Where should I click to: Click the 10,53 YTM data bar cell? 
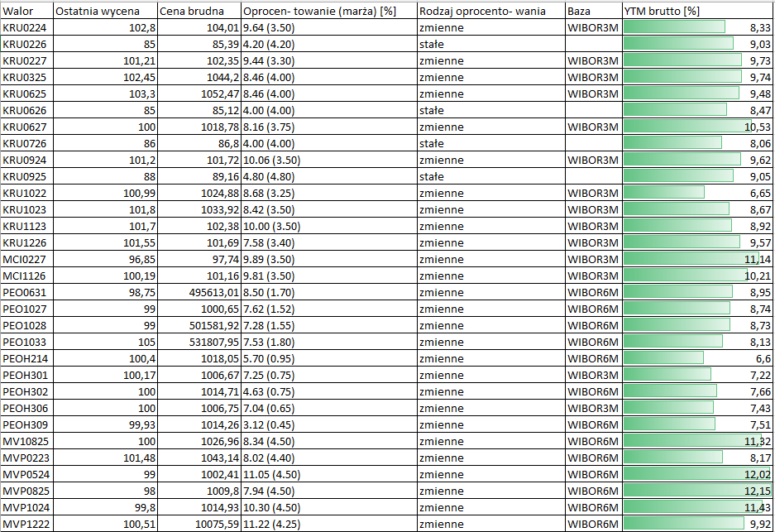[697, 127]
